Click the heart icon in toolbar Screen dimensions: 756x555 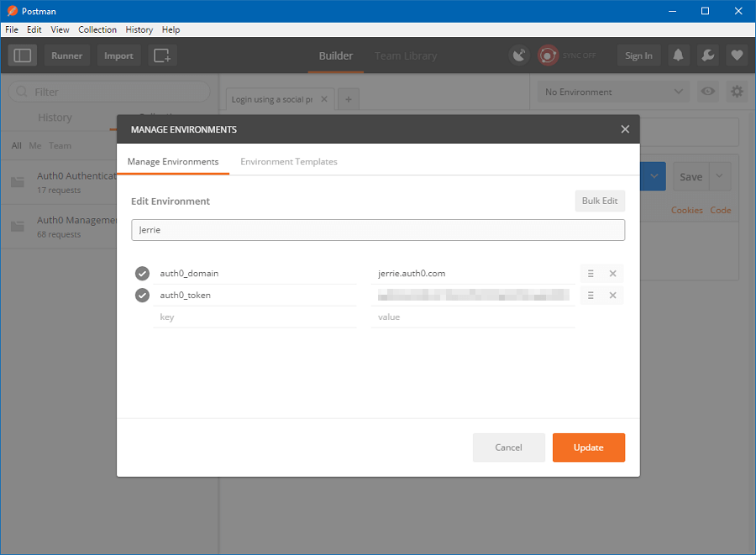[737, 55]
